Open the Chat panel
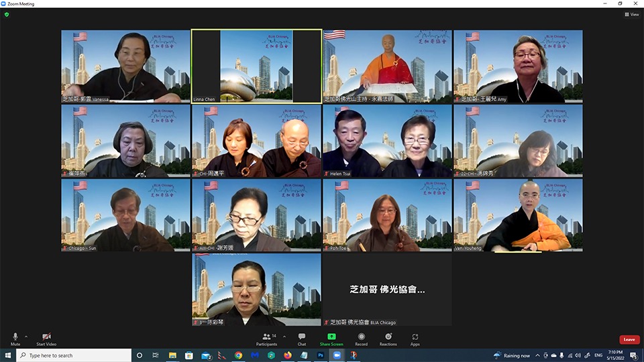The width and height of the screenshot is (644, 362). coord(302,339)
